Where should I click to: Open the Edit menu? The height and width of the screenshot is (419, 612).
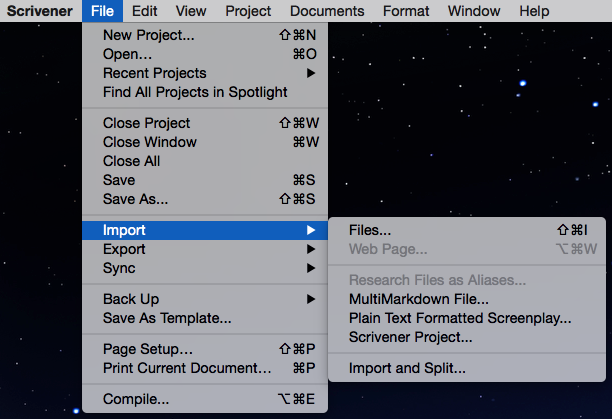click(x=144, y=11)
